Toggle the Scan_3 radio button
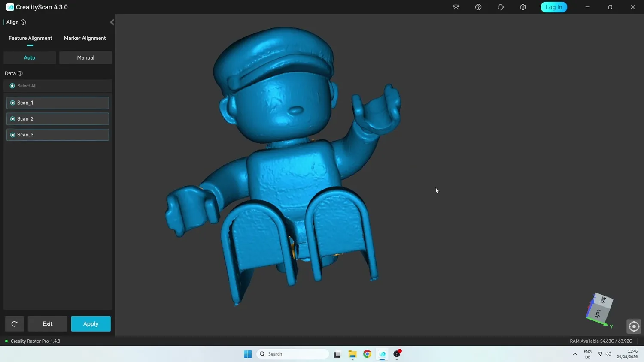This screenshot has width=644, height=362. pyautogui.click(x=12, y=135)
